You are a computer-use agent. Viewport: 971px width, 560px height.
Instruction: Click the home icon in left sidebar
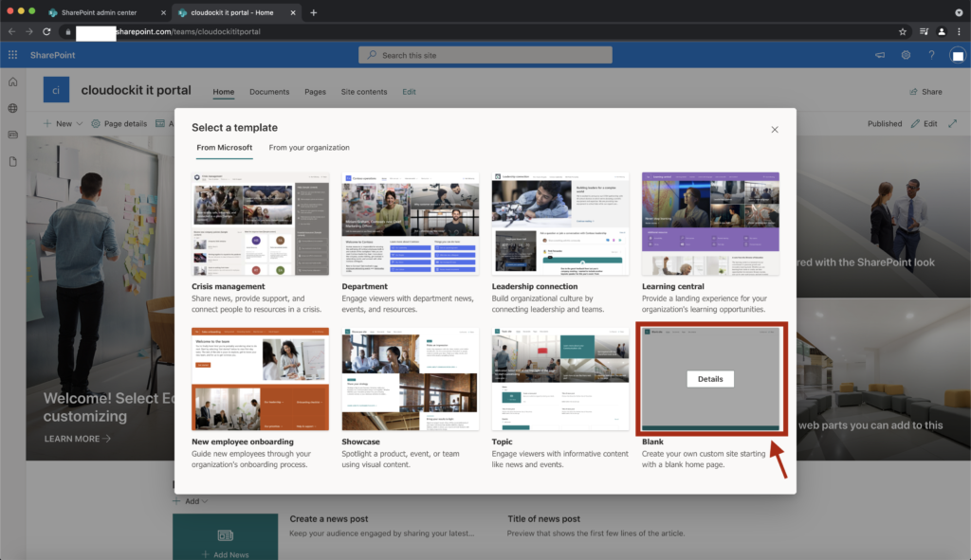point(13,81)
